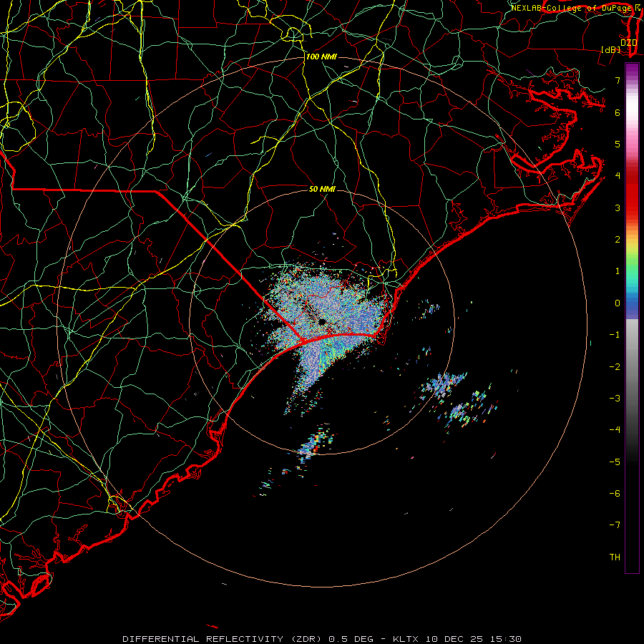Click the legend value 1
This screenshot has width=644, height=644.
[618, 271]
